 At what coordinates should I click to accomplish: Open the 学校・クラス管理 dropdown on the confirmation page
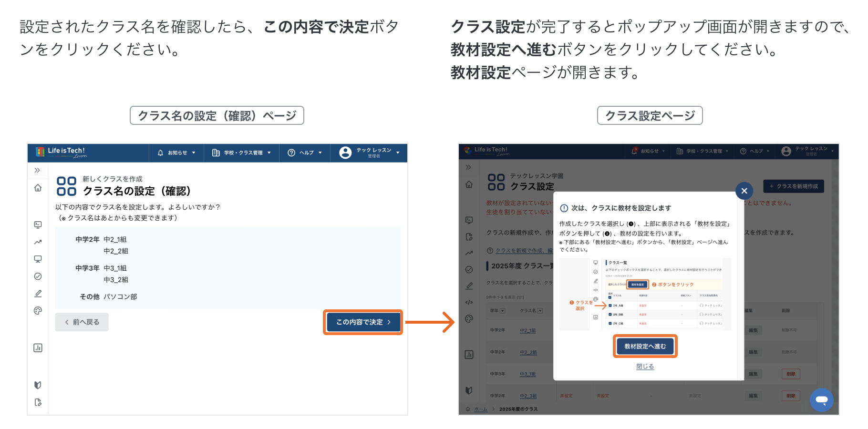[x=242, y=153]
